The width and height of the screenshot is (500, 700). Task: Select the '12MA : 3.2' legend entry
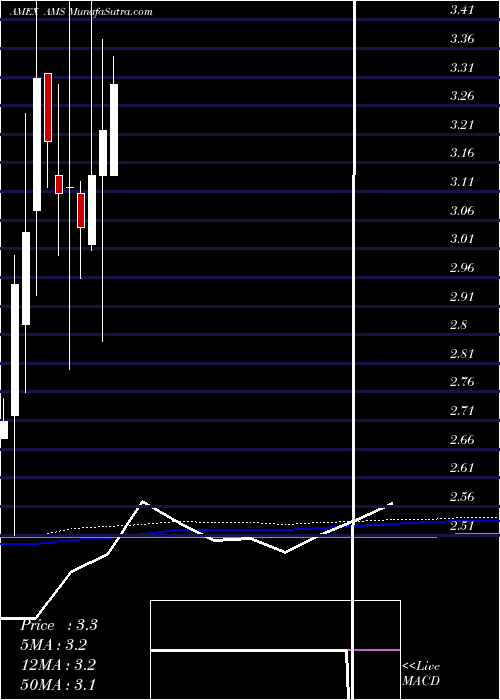pyautogui.click(x=58, y=665)
